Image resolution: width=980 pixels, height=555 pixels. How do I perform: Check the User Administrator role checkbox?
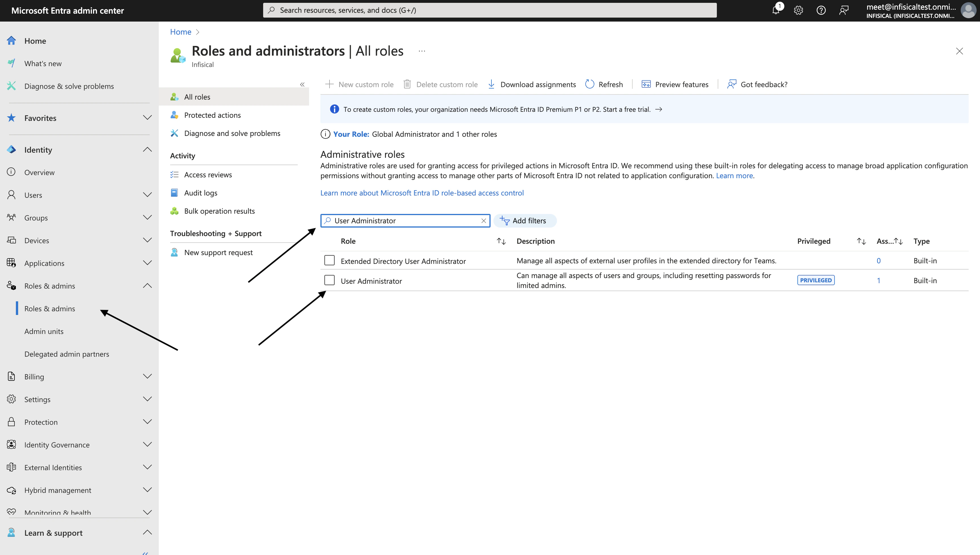(x=330, y=280)
